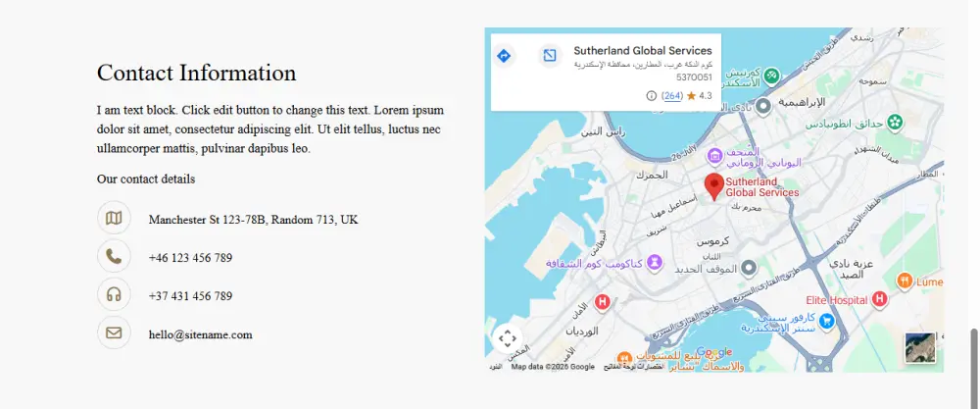Click the rating info circle icon

652,96
